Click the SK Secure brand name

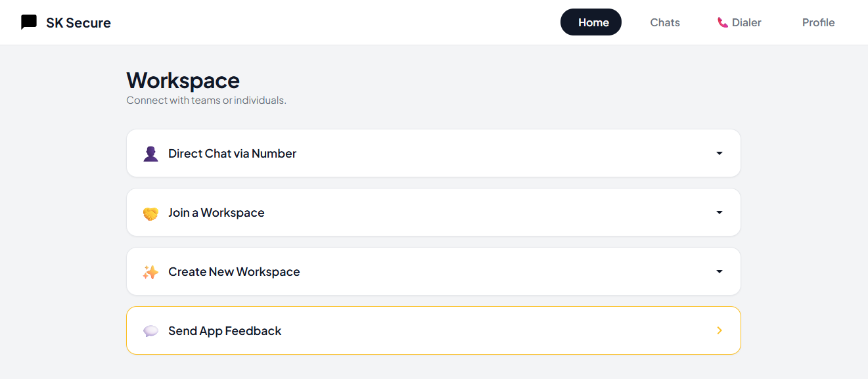[78, 23]
